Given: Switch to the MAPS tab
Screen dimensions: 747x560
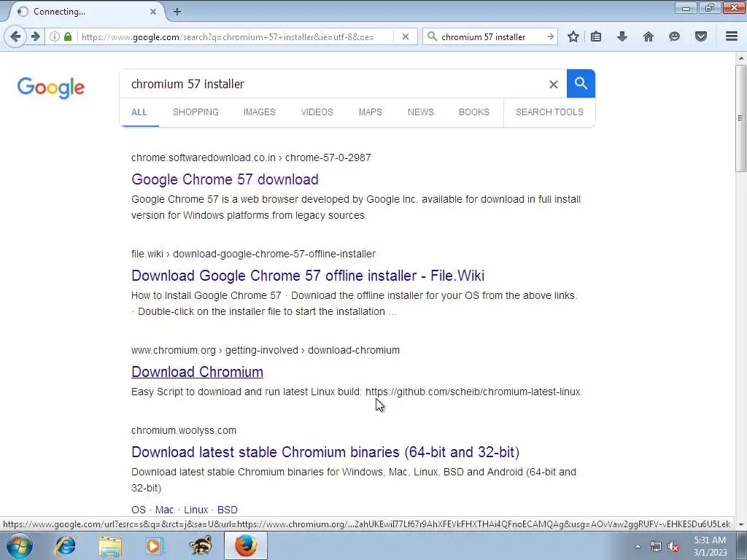Looking at the screenshot, I should pyautogui.click(x=370, y=112).
